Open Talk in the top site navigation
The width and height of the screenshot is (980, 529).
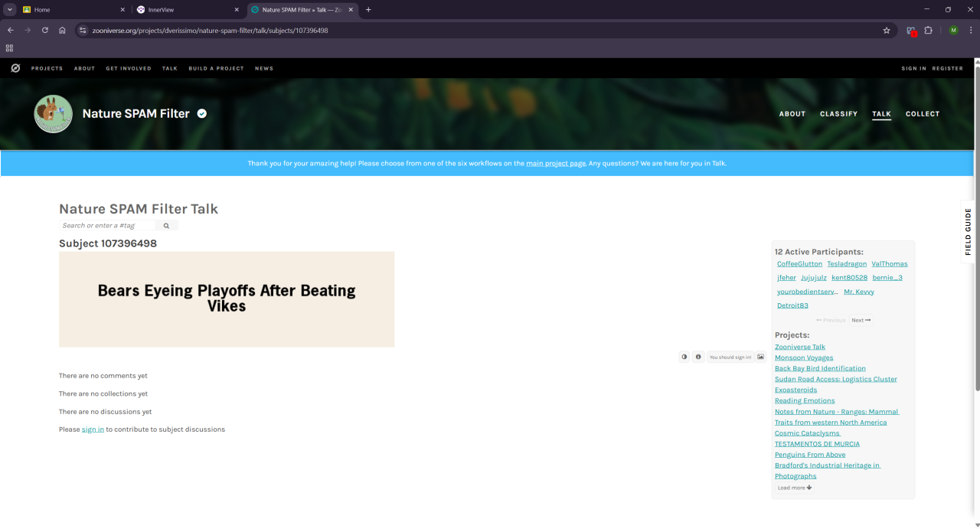click(x=170, y=68)
